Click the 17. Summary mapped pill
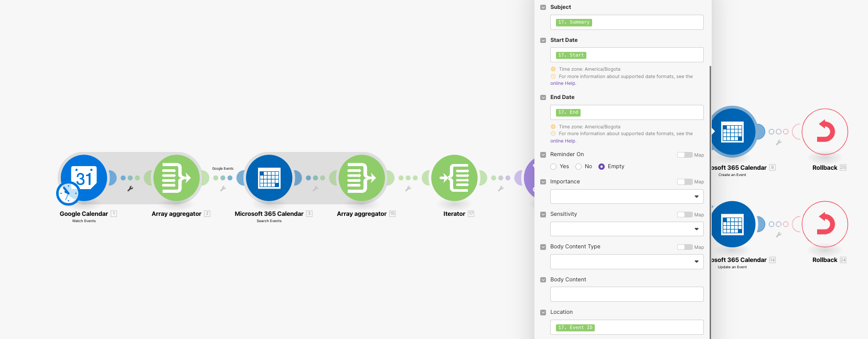The width and height of the screenshot is (868, 339). click(x=574, y=23)
